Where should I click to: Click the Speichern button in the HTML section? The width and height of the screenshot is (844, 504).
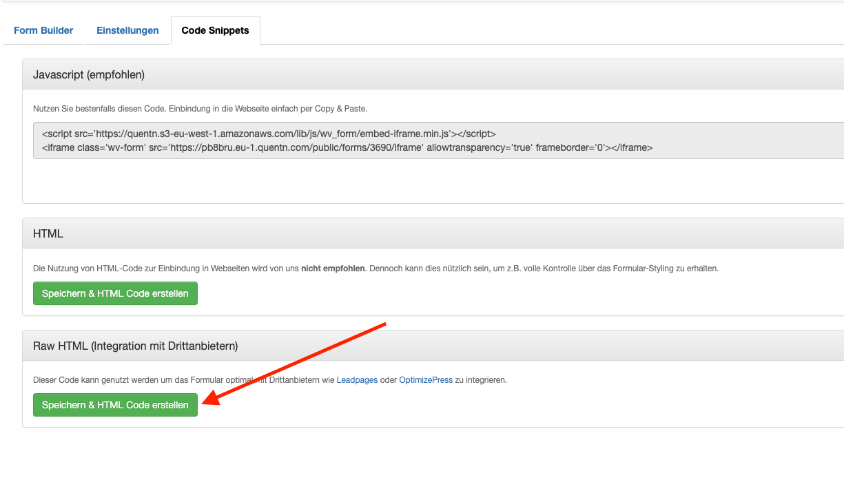115,293
